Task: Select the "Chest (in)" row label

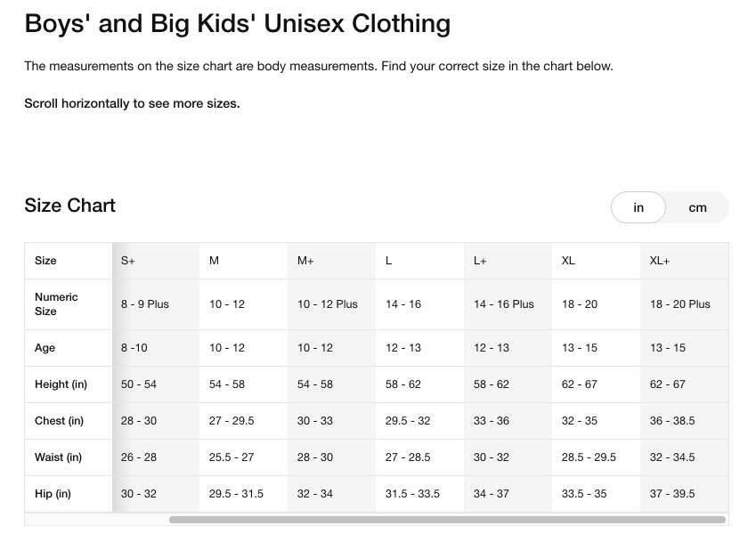Action: click(59, 421)
